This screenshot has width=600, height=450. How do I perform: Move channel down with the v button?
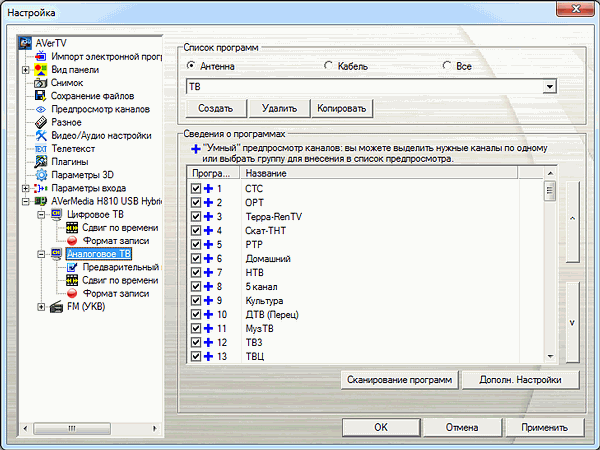coord(572,322)
